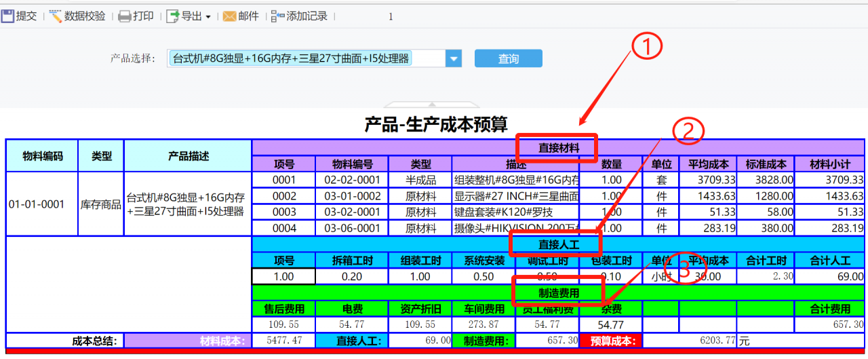Click the 标准成本 column header
Viewport: 868px width, 359px height.
(x=766, y=164)
